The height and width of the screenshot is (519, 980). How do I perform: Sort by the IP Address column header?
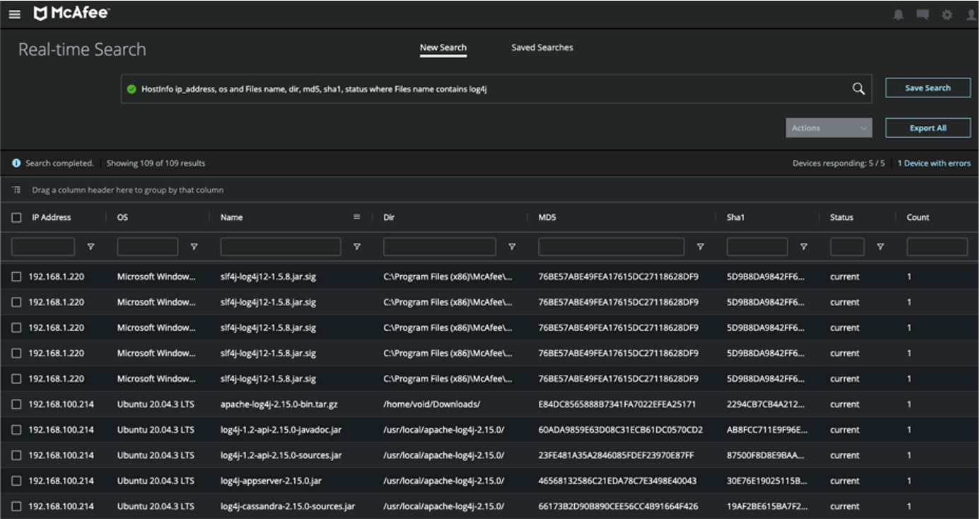(x=52, y=218)
